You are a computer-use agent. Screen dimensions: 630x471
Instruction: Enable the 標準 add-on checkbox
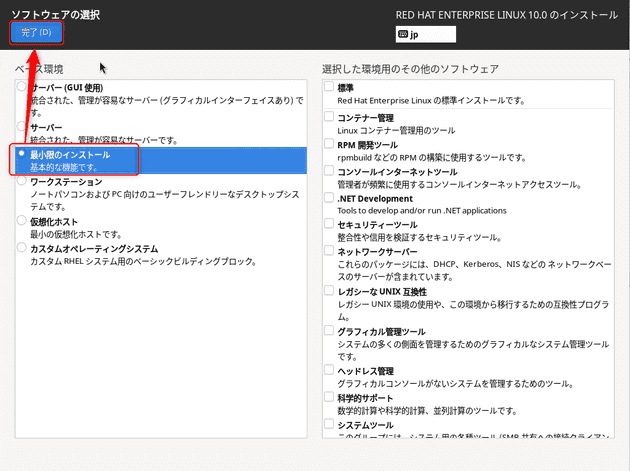point(329,86)
